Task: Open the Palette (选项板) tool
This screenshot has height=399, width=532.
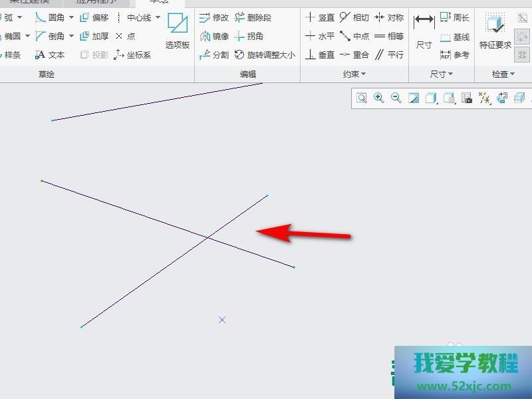Action: click(x=178, y=31)
